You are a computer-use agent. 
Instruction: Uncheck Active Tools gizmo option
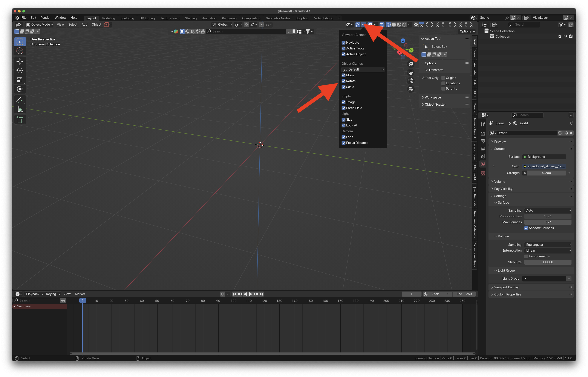[343, 48]
